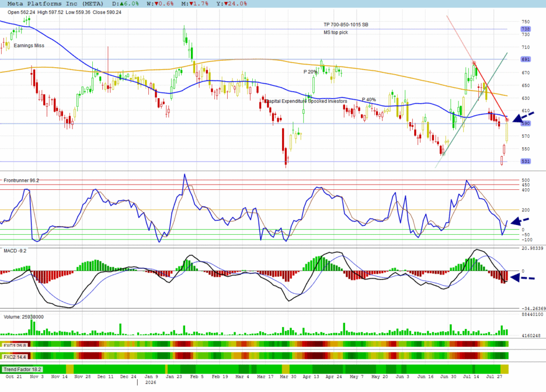Click the 550 price axis label

(525, 149)
